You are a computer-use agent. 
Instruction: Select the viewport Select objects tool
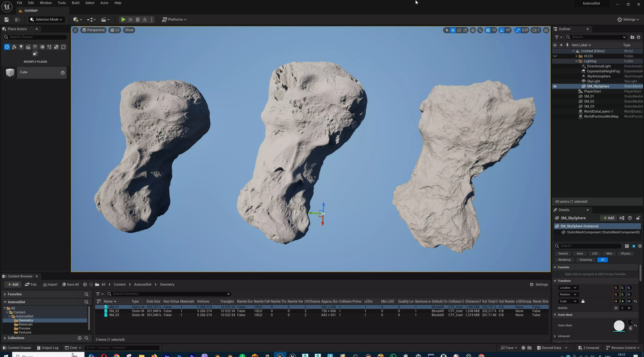click(x=447, y=30)
